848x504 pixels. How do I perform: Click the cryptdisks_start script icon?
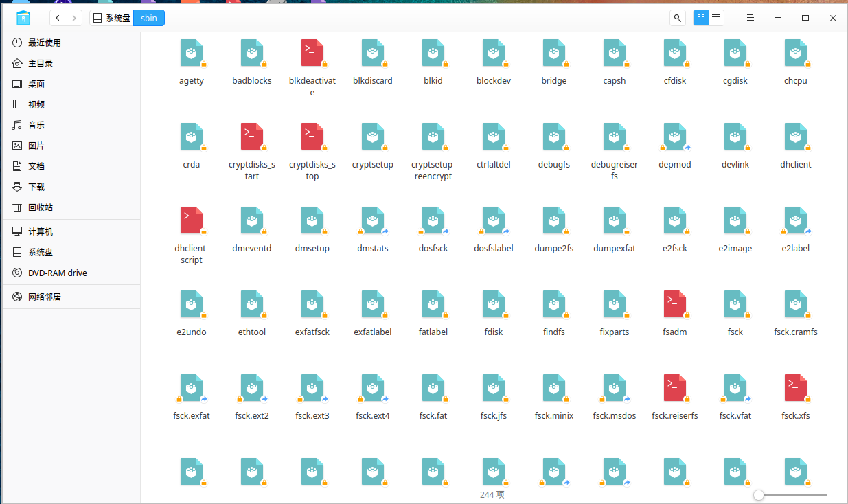point(252,137)
